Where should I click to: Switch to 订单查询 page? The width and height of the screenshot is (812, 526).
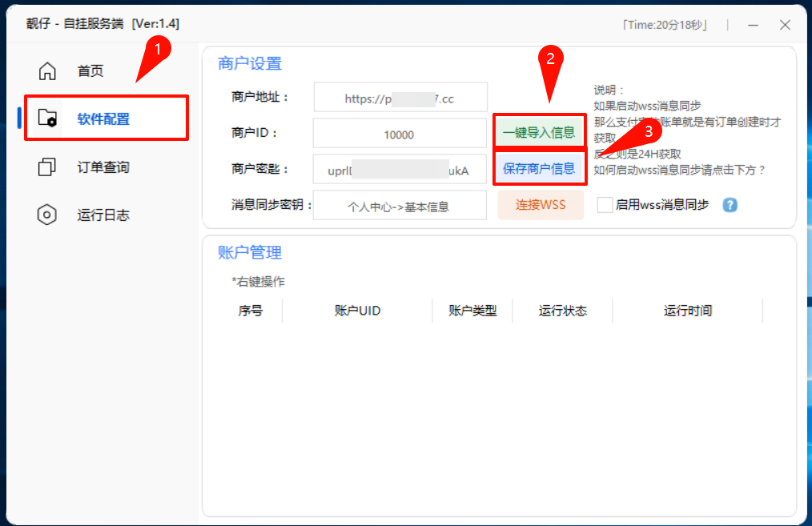pos(103,167)
